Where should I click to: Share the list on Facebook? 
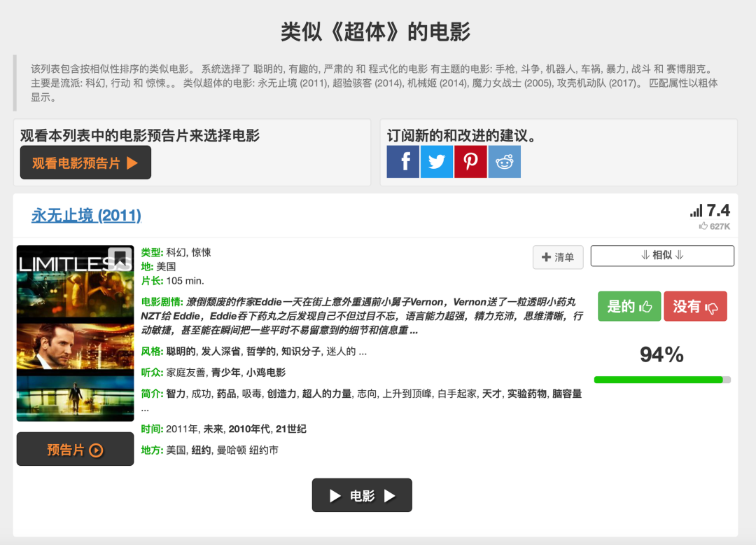402,162
